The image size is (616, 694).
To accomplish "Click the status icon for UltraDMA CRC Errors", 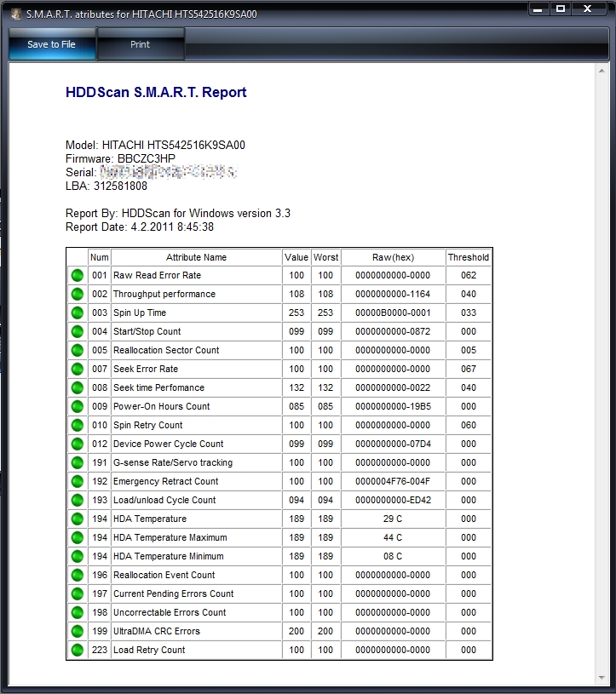I will pos(78,632).
